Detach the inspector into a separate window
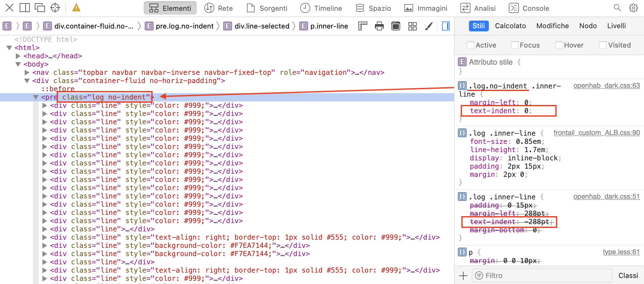This screenshot has width=644, height=284. click(40, 8)
